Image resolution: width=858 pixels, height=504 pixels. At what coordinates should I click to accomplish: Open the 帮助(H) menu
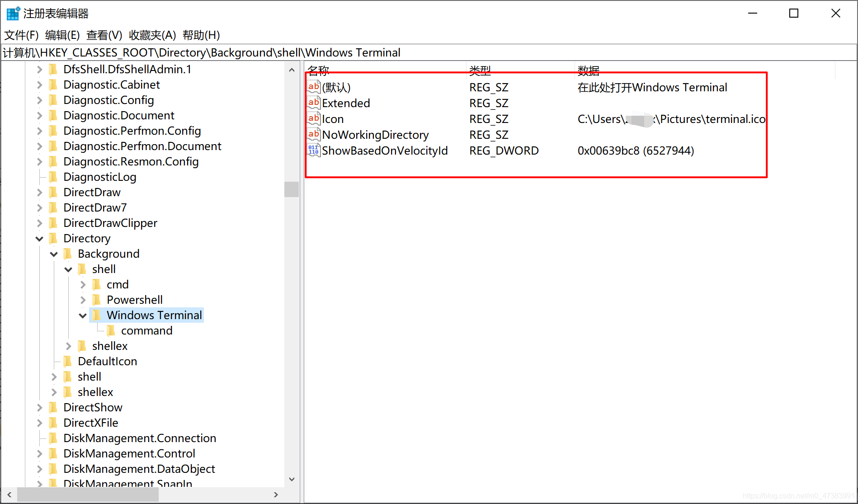[x=201, y=35]
